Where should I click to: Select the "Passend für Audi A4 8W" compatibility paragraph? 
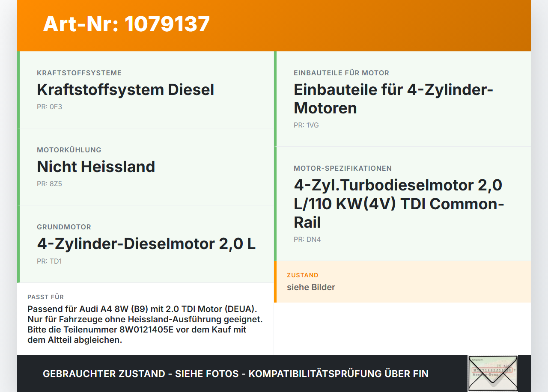pos(145,324)
